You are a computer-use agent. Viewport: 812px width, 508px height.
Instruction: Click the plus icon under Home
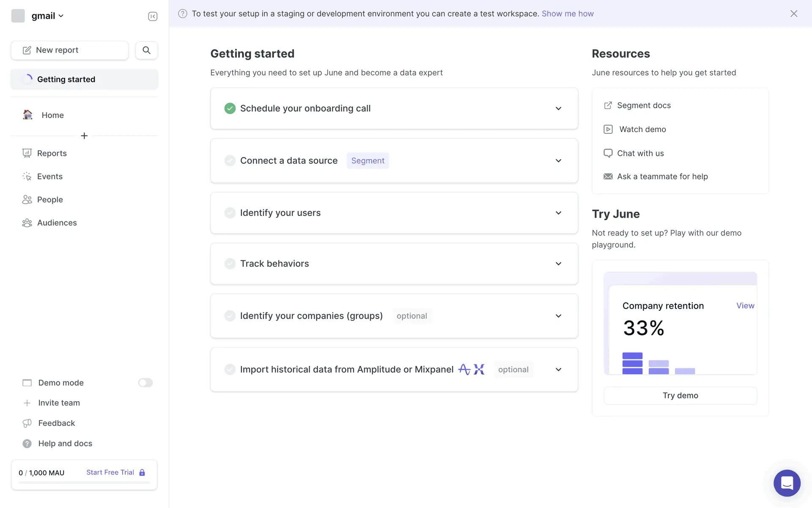(84, 136)
